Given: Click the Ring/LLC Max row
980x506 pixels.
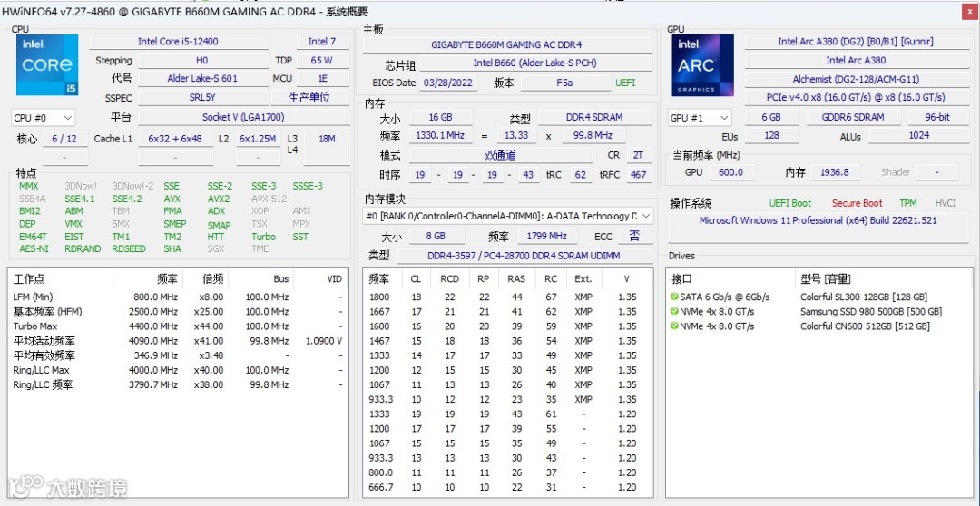Looking at the screenshot, I should [178, 370].
